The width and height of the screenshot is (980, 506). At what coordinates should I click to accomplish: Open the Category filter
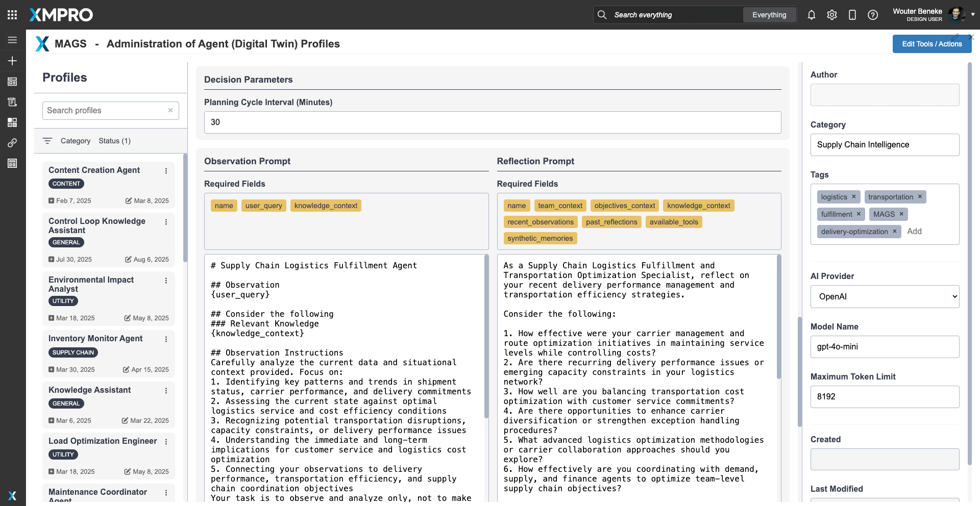pos(75,141)
